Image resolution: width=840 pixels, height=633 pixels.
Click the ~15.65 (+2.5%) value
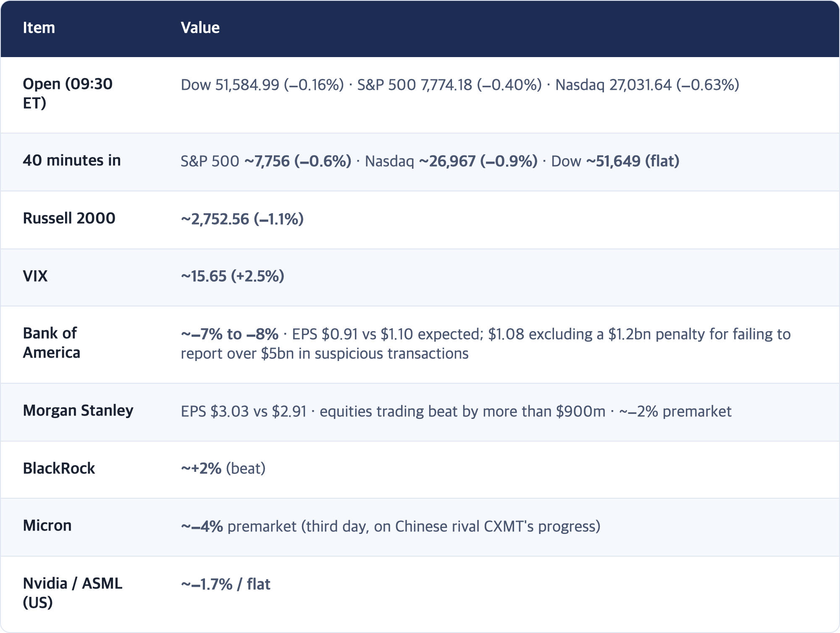coord(232,276)
